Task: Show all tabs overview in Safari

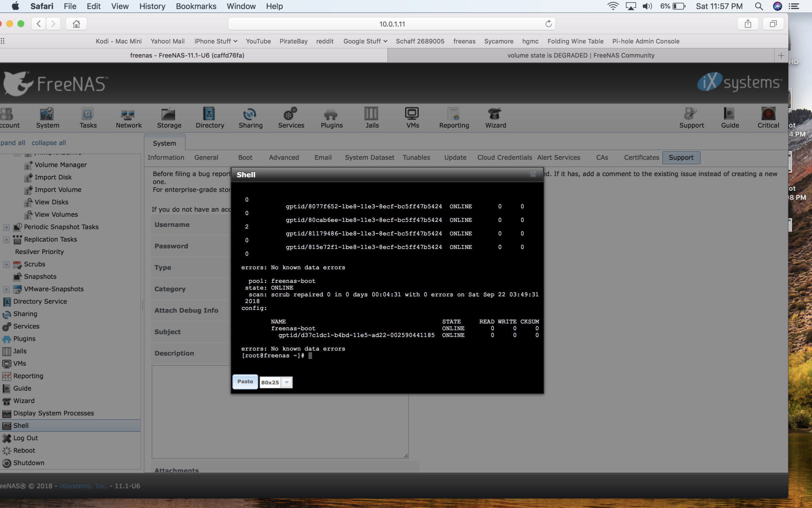Action: click(x=773, y=24)
